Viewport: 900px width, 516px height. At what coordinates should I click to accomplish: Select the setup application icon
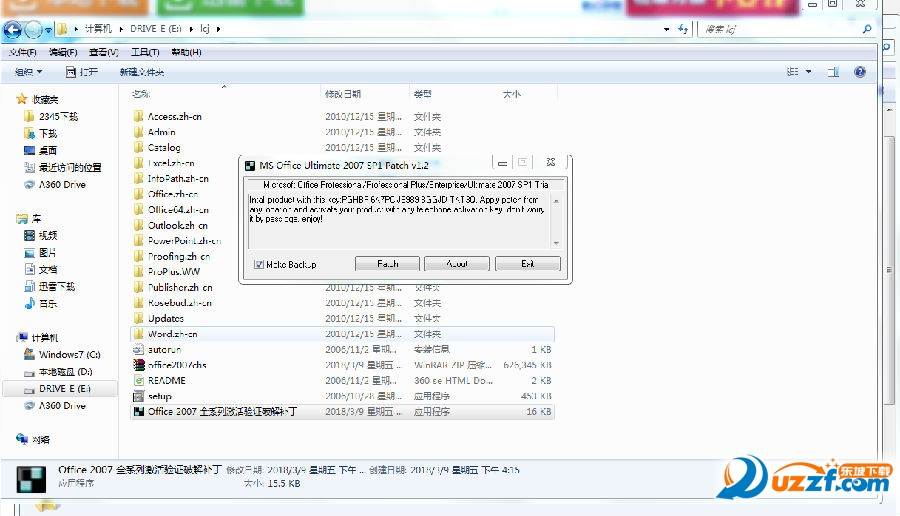[138, 396]
